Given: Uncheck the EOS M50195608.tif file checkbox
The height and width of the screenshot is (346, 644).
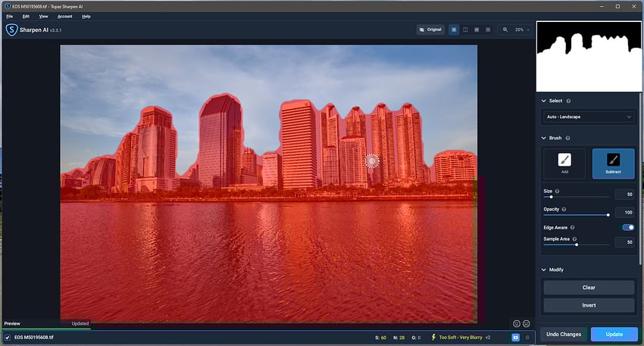Looking at the screenshot, I should tap(8, 337).
